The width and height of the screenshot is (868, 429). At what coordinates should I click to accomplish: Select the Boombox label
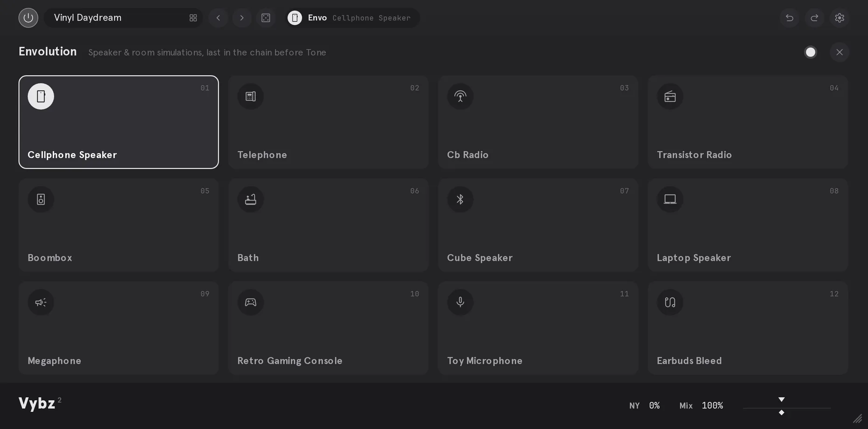pos(50,258)
